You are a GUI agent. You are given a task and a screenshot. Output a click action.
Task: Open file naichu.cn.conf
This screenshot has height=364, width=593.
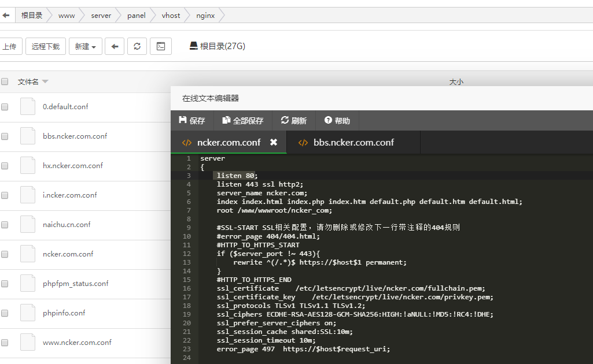point(67,224)
